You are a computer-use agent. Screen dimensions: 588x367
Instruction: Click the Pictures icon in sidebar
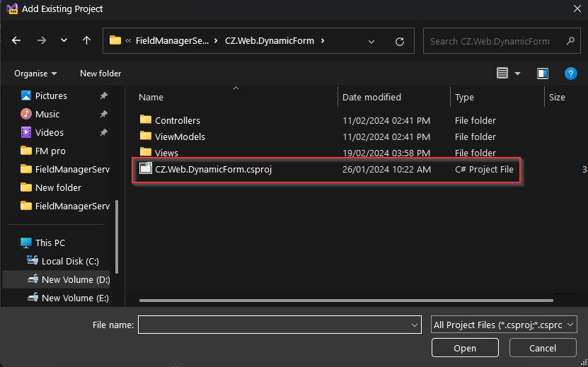[26, 95]
